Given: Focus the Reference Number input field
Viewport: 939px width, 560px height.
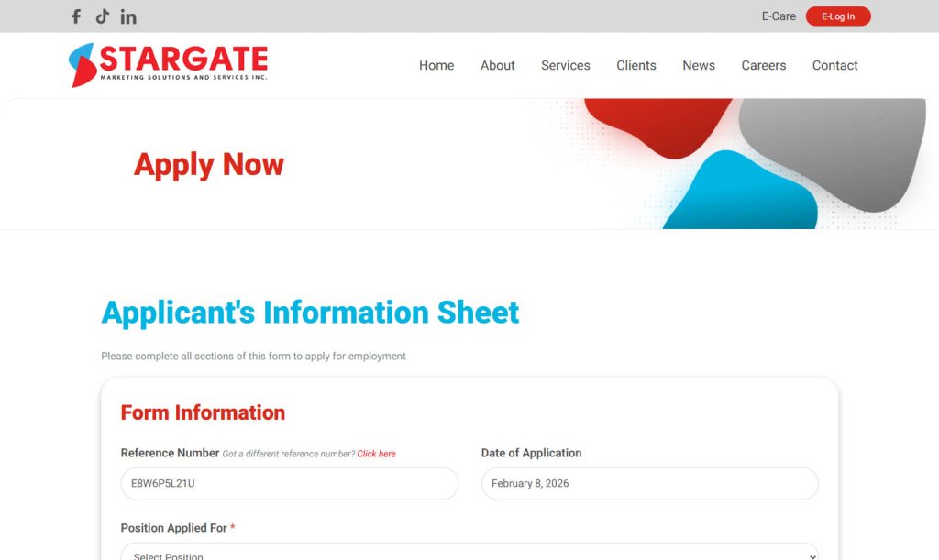Looking at the screenshot, I should tap(289, 484).
